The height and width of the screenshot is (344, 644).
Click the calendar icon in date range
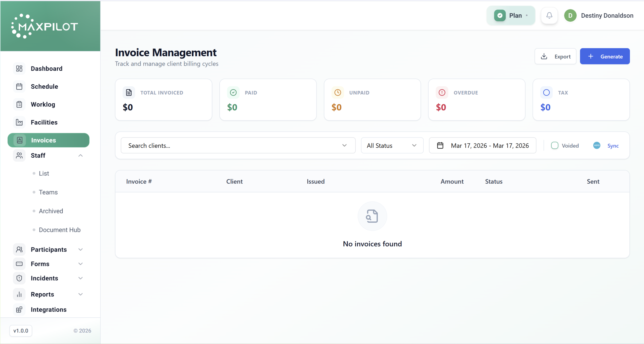tap(440, 145)
